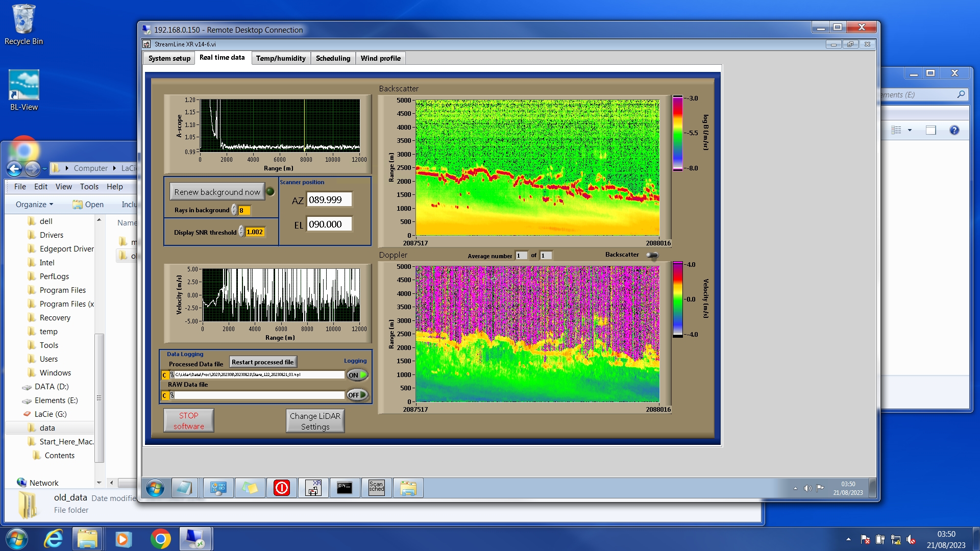Image resolution: width=980 pixels, height=551 pixels.
Task: Launch Google Chrome from the local taskbar
Action: (x=160, y=539)
